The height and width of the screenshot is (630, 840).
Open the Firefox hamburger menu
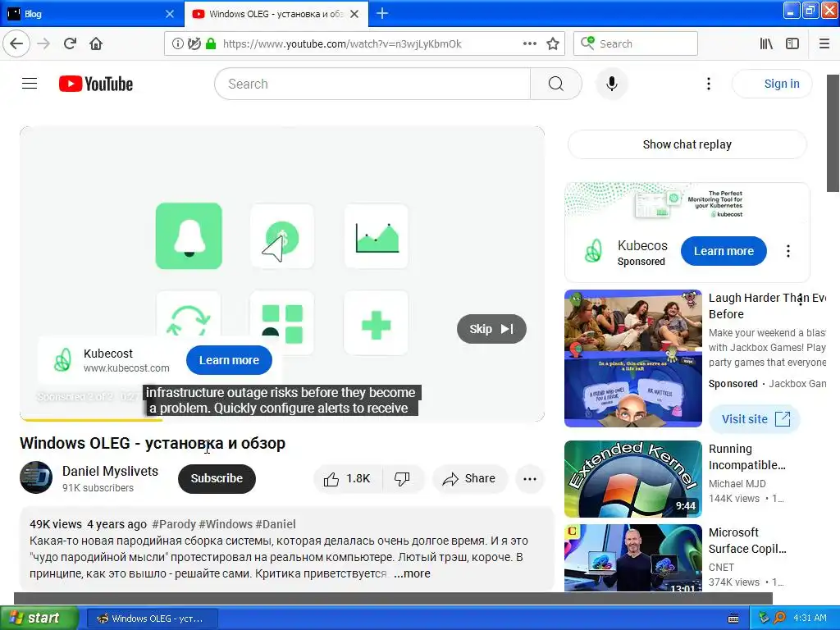point(824,43)
